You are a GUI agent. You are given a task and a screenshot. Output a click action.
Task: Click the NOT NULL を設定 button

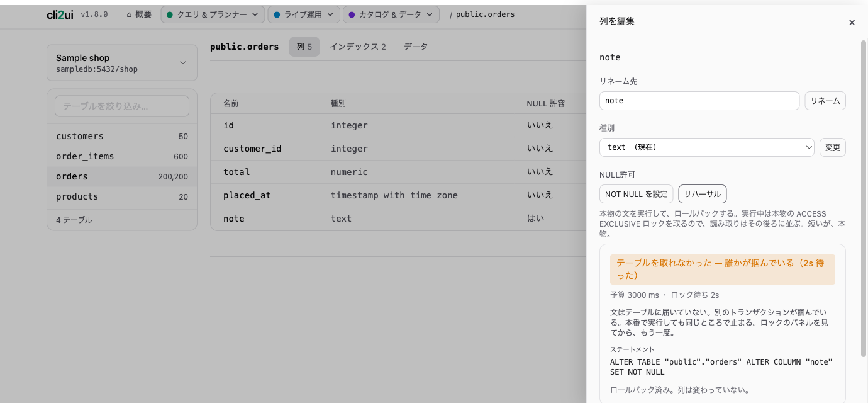[637, 194]
